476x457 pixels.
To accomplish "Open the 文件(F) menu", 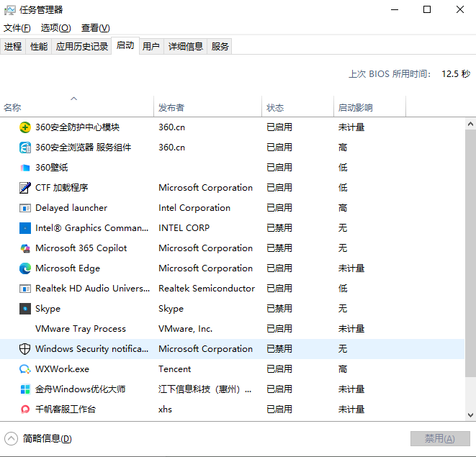I will [17, 28].
